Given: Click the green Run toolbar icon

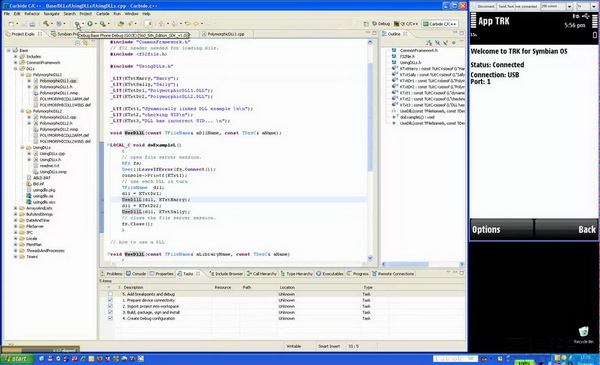Looking at the screenshot, I should [90, 24].
